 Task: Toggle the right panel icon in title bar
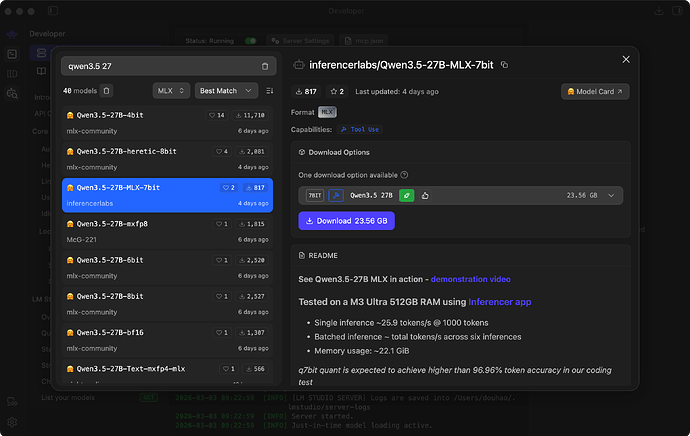coord(677,11)
